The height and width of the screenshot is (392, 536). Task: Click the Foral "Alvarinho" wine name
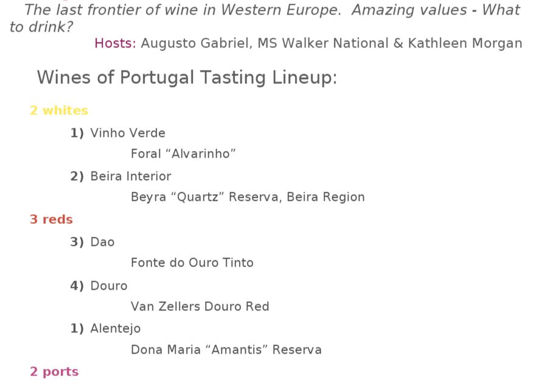pyautogui.click(x=183, y=154)
